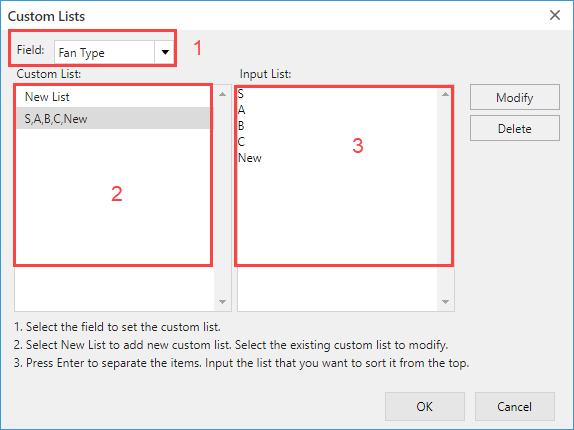Confirm with the OK button
574x430 pixels.
(425, 407)
